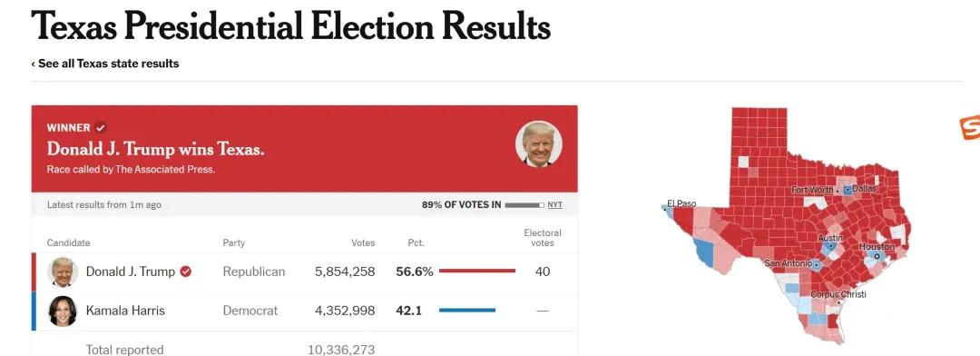Click the orange S icon at right edge
The width and height of the screenshot is (980, 356).
[970, 128]
